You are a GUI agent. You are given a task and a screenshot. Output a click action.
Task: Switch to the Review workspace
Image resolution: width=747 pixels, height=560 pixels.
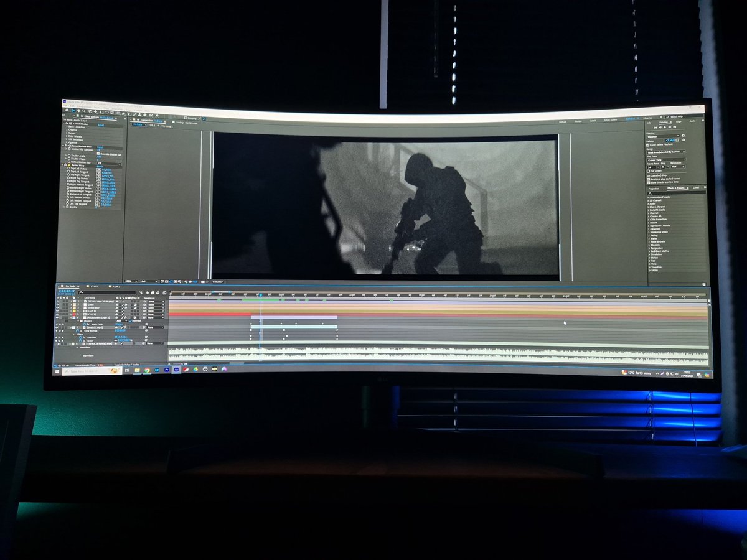(578, 121)
